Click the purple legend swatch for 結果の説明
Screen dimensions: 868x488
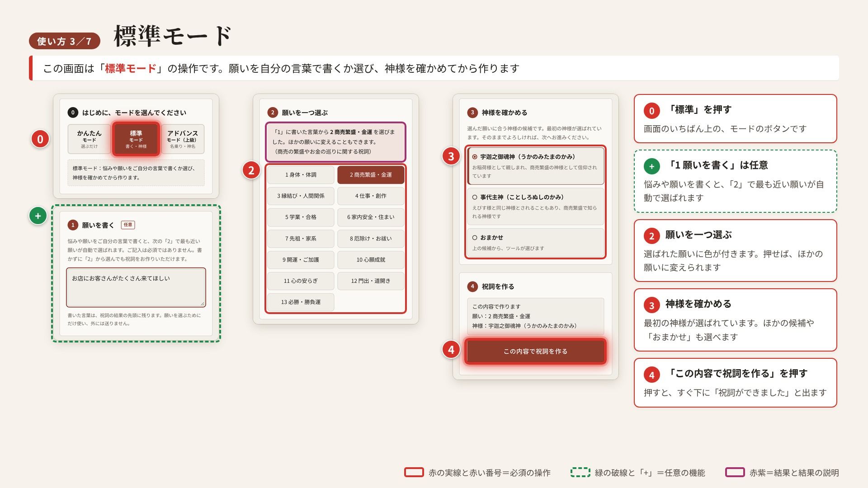735,472
